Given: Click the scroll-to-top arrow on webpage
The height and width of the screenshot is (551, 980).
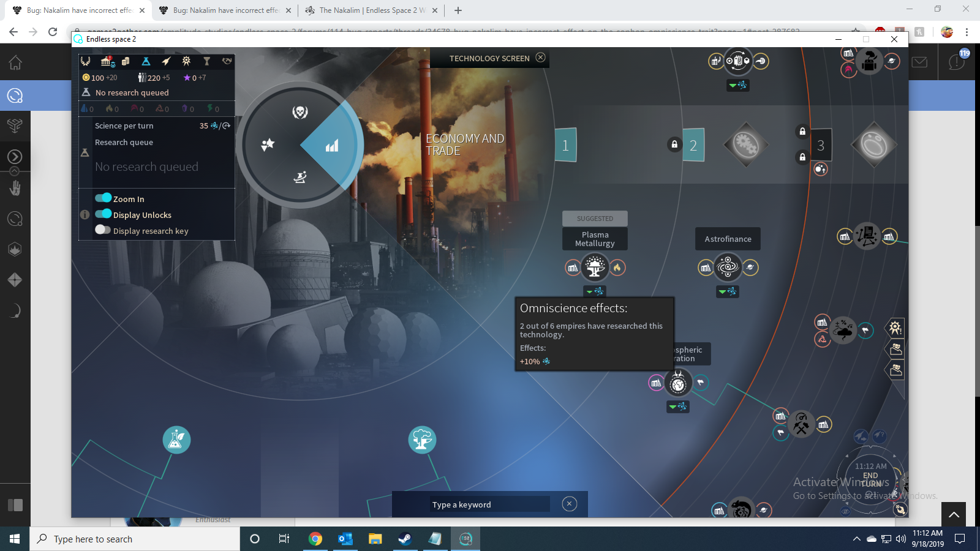Looking at the screenshot, I should (954, 515).
